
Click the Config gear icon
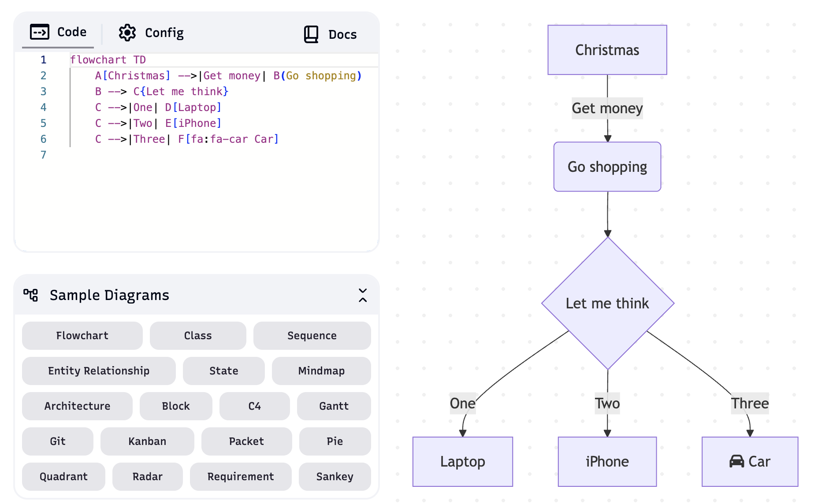pyautogui.click(x=127, y=33)
